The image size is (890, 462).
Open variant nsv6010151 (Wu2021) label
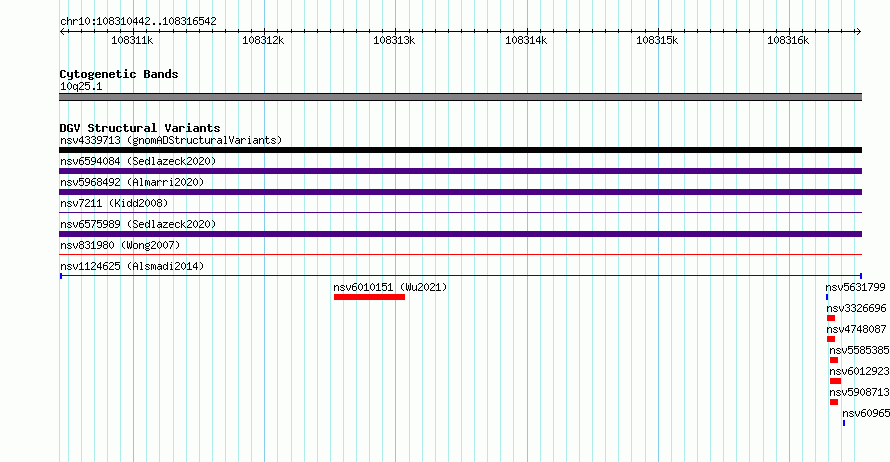[390, 287]
